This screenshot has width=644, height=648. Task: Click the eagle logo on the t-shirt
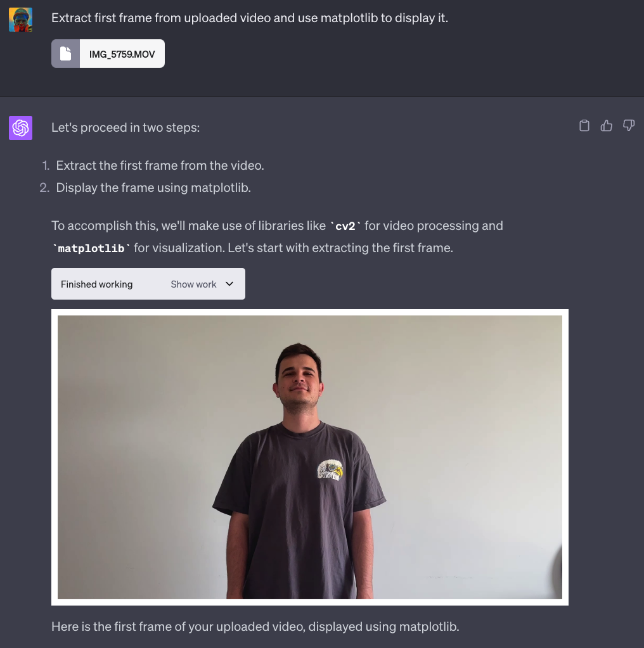(330, 469)
